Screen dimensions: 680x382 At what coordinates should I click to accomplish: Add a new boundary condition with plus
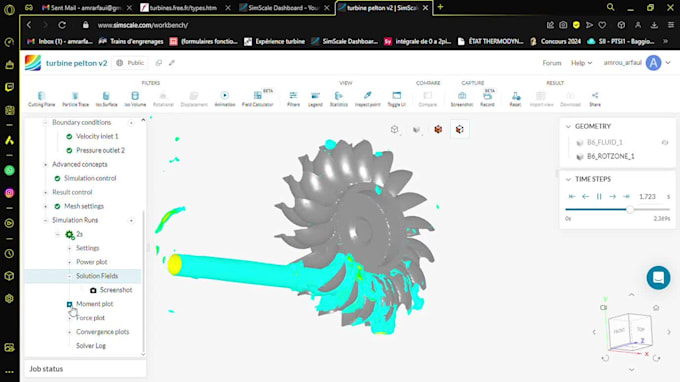tap(131, 123)
